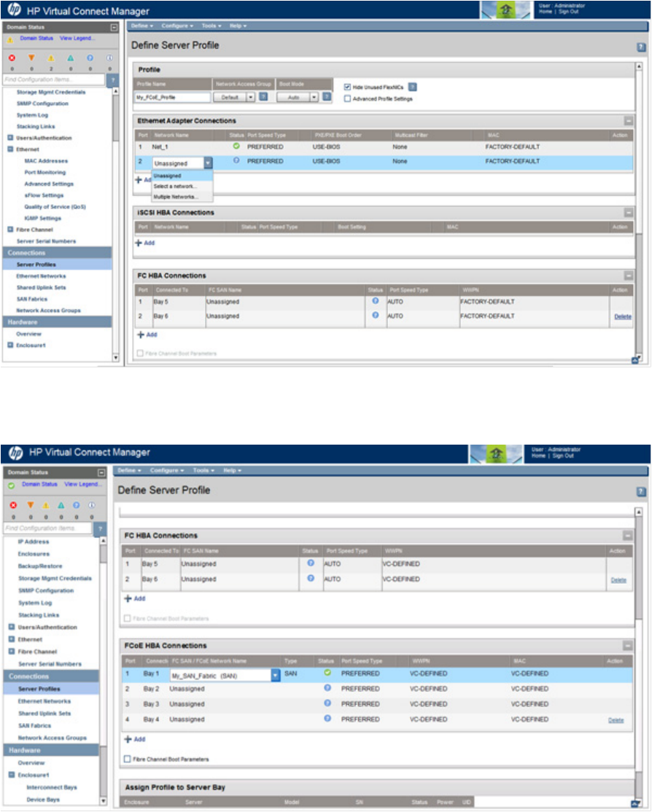
Task: Click the plus icon to add an iSCSI HBA connection
Action: (139, 242)
